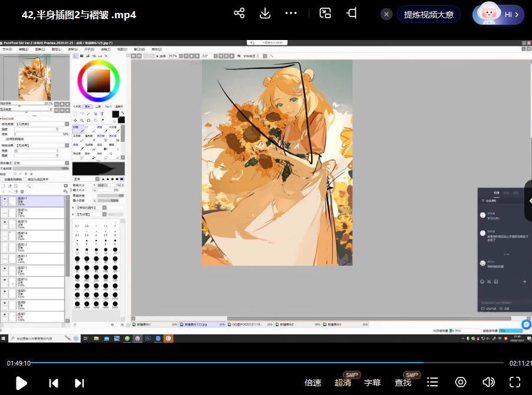Click the 提炼视频大意 button
Viewport: 532px width, 395px height.
(429, 14)
